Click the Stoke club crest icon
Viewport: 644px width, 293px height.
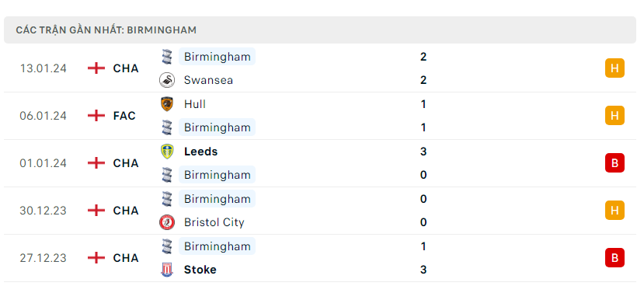point(167,270)
